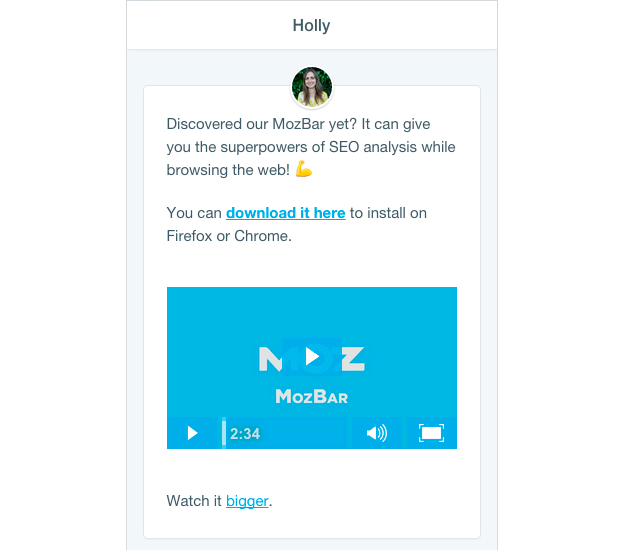Click the 'MozBar' title text in the video
624x550 pixels.
coord(312,397)
